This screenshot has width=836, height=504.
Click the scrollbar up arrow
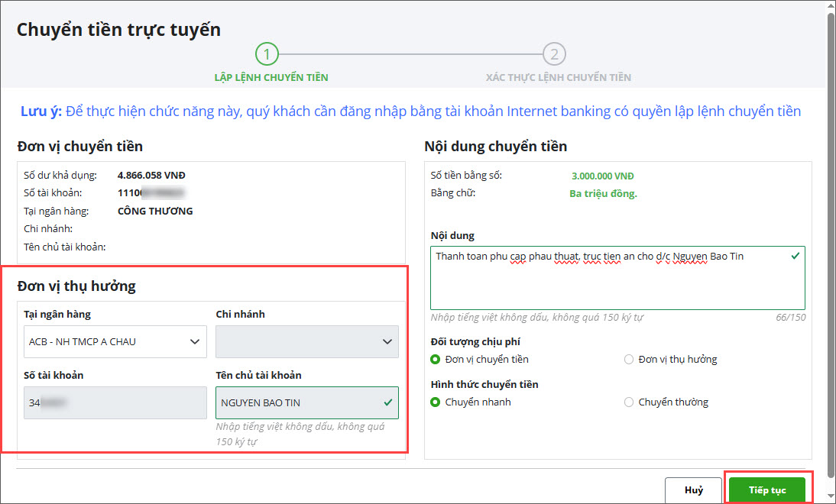tap(830, 5)
